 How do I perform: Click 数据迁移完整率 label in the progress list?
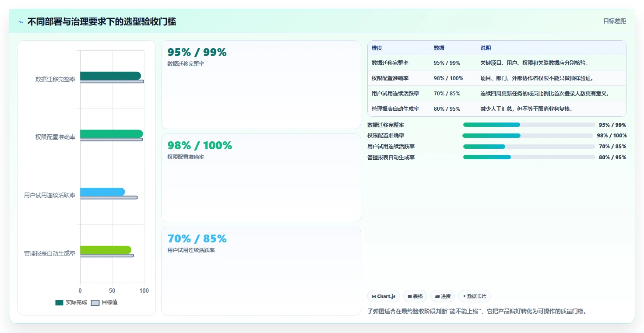[386, 125]
